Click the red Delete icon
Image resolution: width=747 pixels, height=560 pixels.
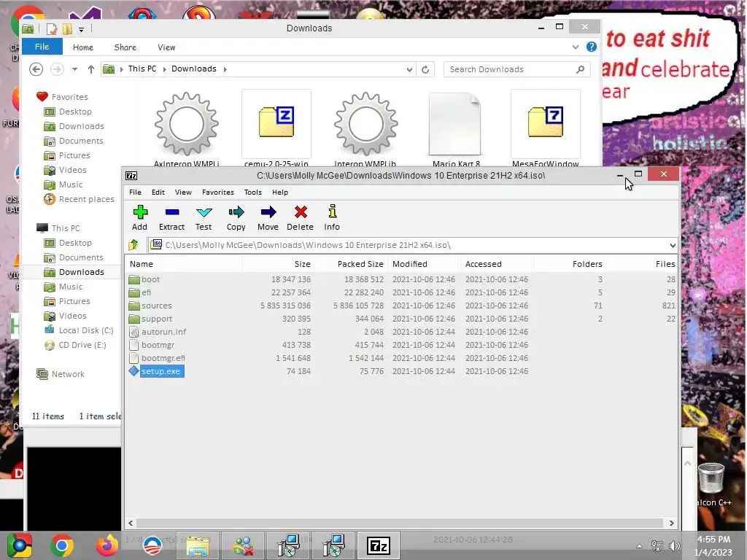[300, 218]
